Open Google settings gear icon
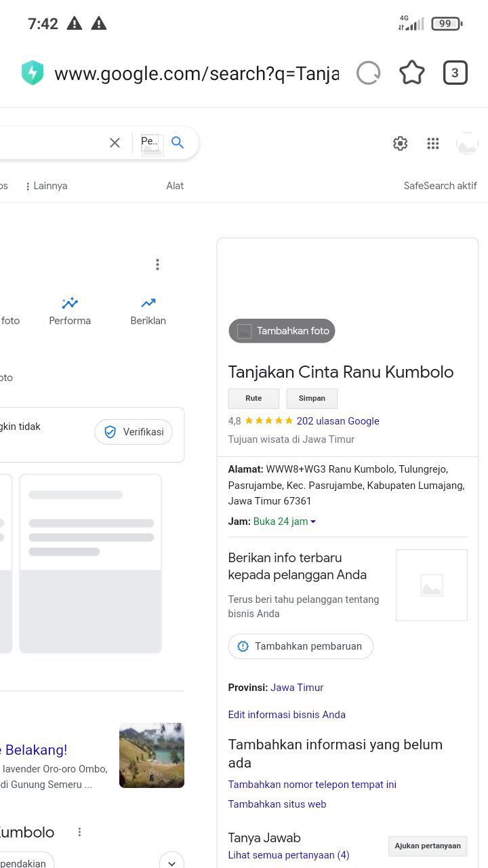Viewport: 488px width, 868px height. click(400, 143)
